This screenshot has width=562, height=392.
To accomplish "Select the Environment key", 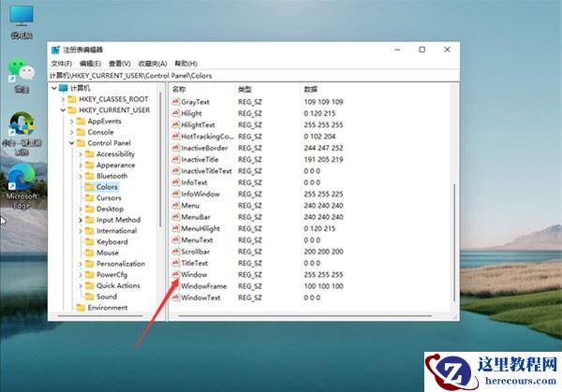I will (108, 308).
